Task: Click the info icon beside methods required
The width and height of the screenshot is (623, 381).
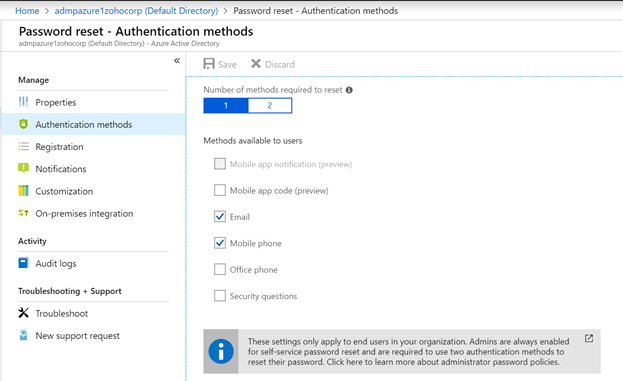Action: point(349,90)
